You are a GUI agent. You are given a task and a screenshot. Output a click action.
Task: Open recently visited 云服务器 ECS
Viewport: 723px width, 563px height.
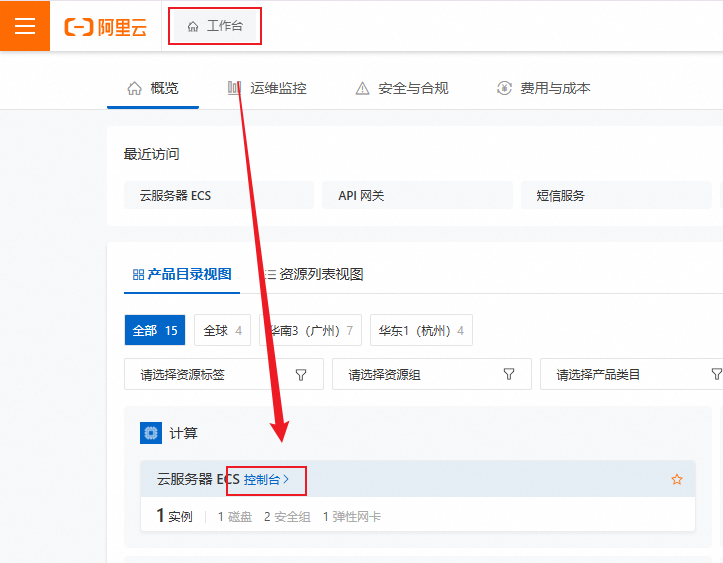(x=219, y=196)
